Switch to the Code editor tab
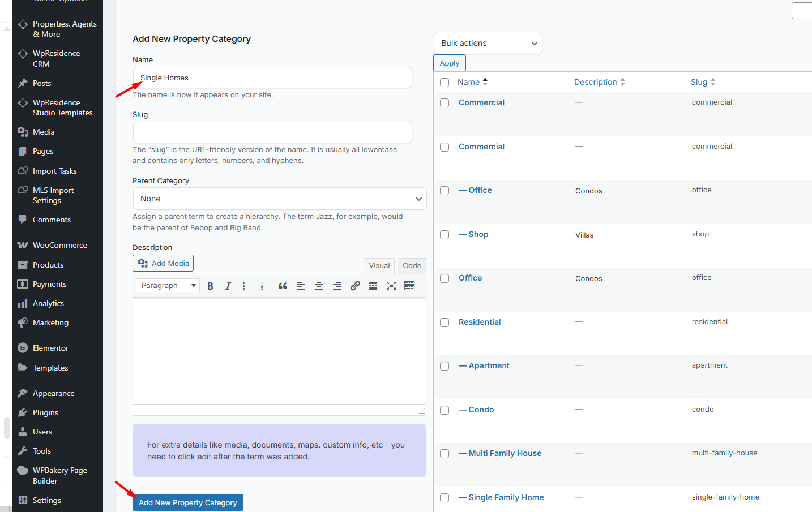 (412, 265)
